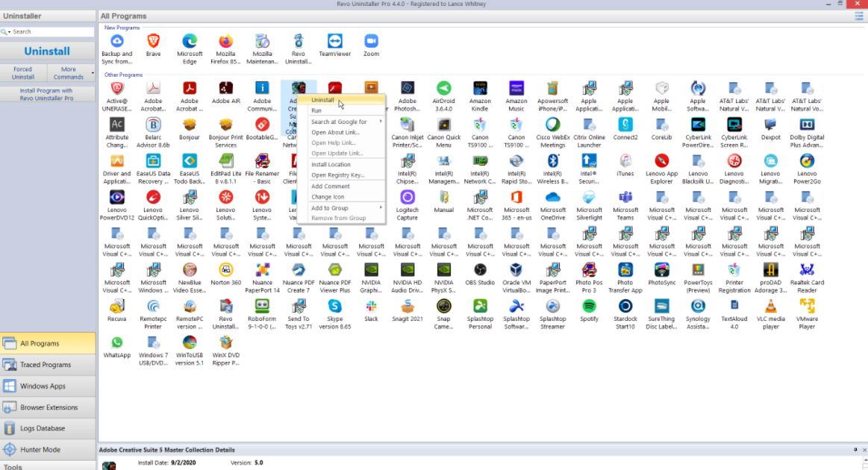Image resolution: width=868 pixels, height=470 pixels.
Task: Choose Uninstall from the context menu
Action: click(341, 100)
